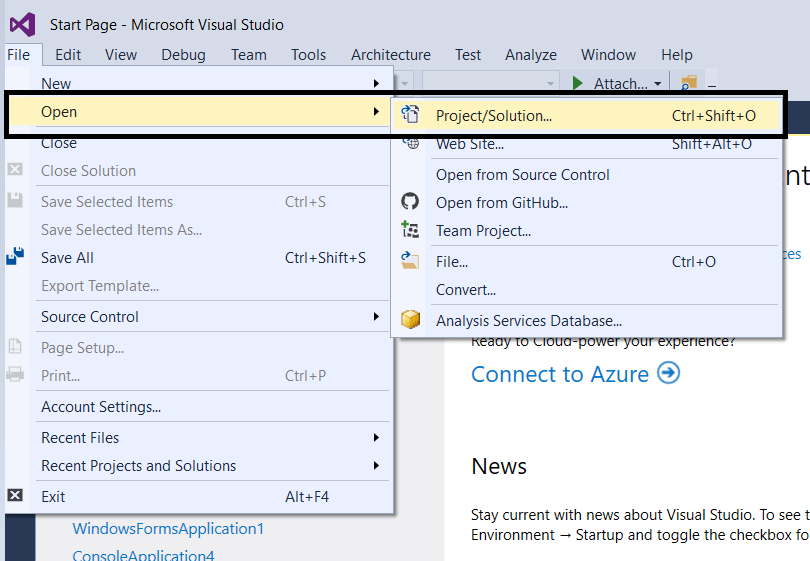Expand the Recent Files submenu
The width and height of the screenshot is (810, 561).
[x=212, y=438]
